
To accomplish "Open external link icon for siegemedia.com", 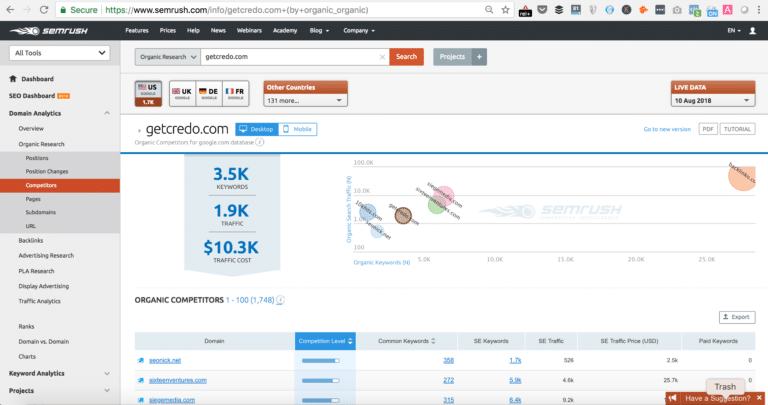I will point(141,400).
